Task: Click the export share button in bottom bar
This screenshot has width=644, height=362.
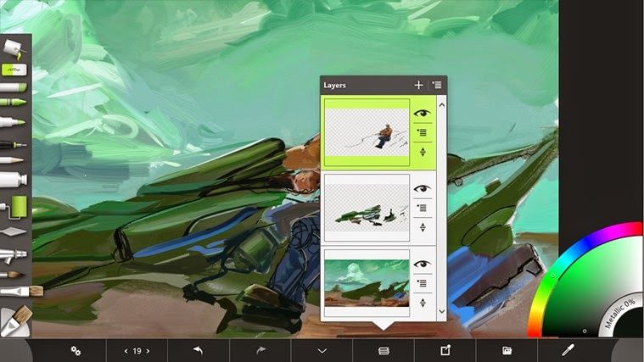Action: (x=445, y=350)
